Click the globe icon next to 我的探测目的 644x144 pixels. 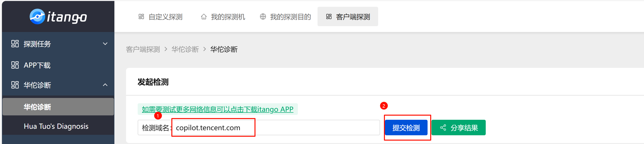(x=263, y=17)
